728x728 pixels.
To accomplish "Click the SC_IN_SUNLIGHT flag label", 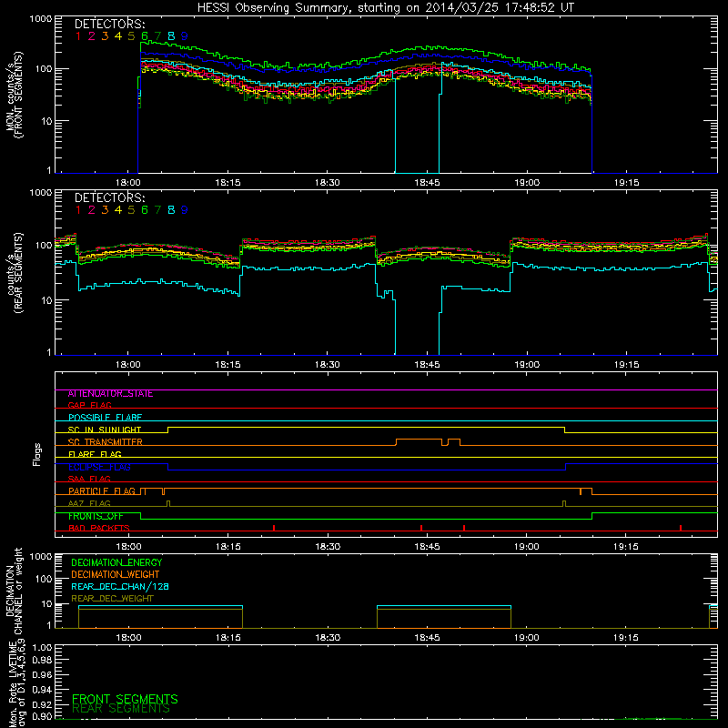I will (105, 430).
